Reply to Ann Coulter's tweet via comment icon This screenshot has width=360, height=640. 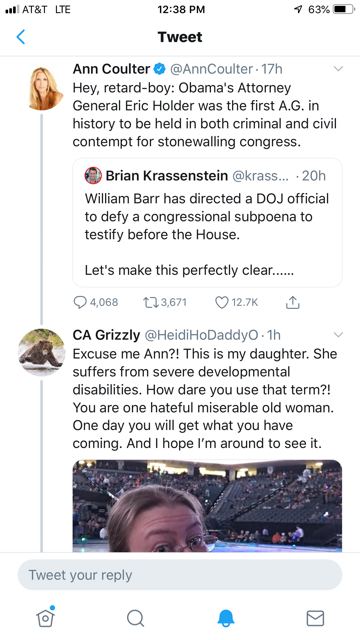80,302
